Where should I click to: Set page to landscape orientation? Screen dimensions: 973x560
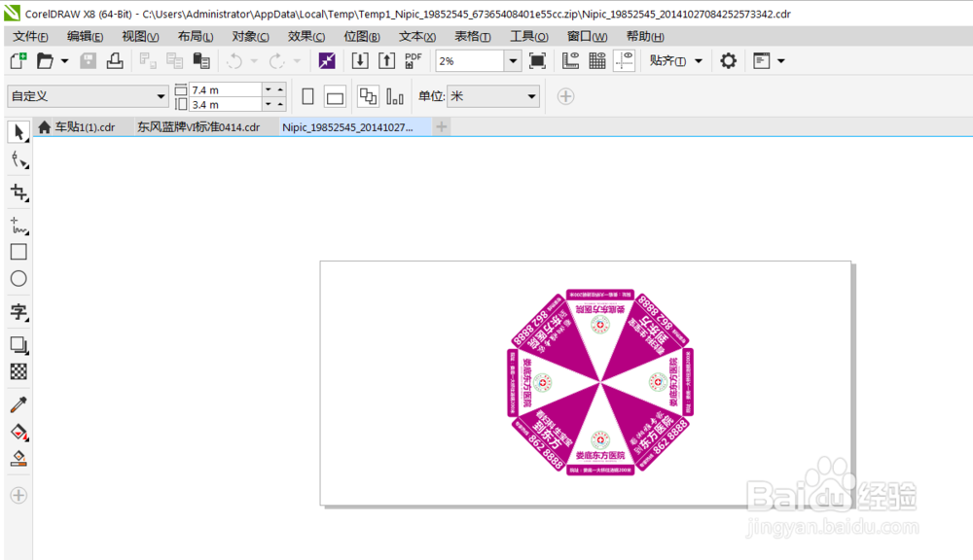tap(335, 97)
